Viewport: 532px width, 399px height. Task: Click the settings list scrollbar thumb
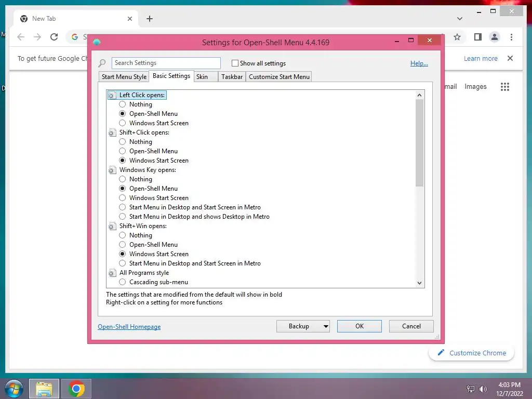click(x=420, y=143)
